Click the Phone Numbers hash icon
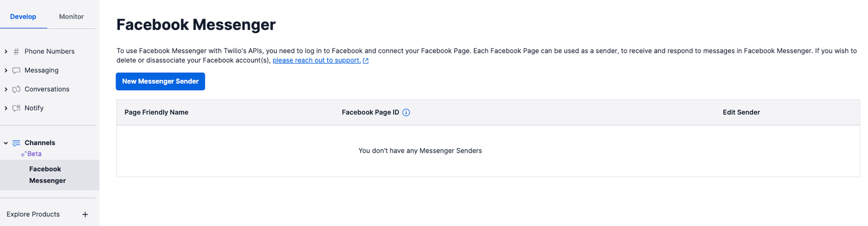The height and width of the screenshot is (226, 868). [x=16, y=52]
